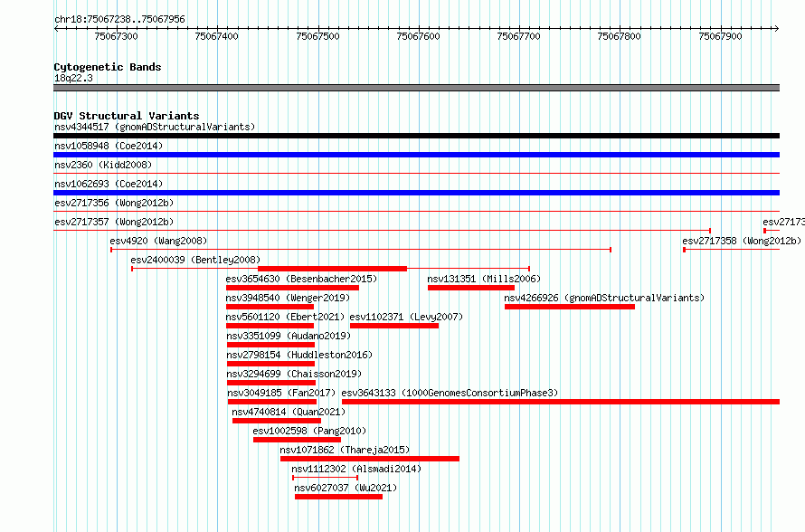Open nsv131351 (Mills2006) label

click(x=484, y=279)
